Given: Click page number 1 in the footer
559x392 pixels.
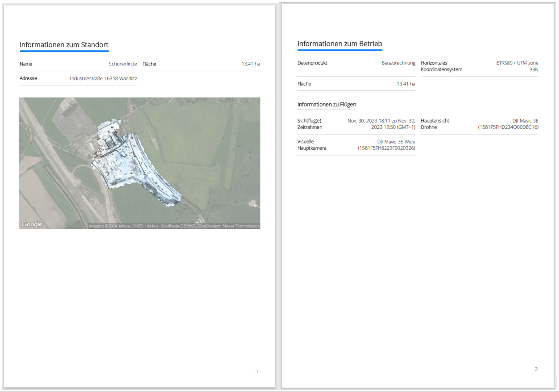Looking at the screenshot, I should click(x=257, y=372).
